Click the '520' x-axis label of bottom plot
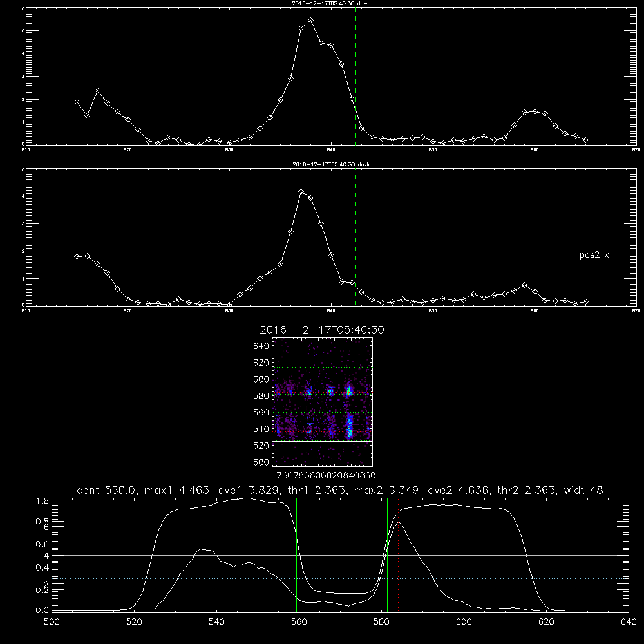This screenshot has width=644, height=644. [x=134, y=622]
